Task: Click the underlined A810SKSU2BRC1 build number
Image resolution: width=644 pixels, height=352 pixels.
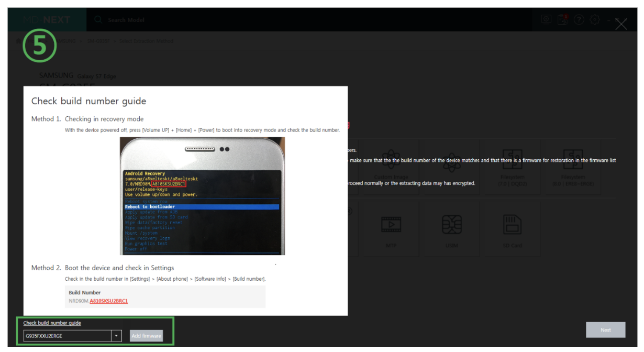Action: 108,301
